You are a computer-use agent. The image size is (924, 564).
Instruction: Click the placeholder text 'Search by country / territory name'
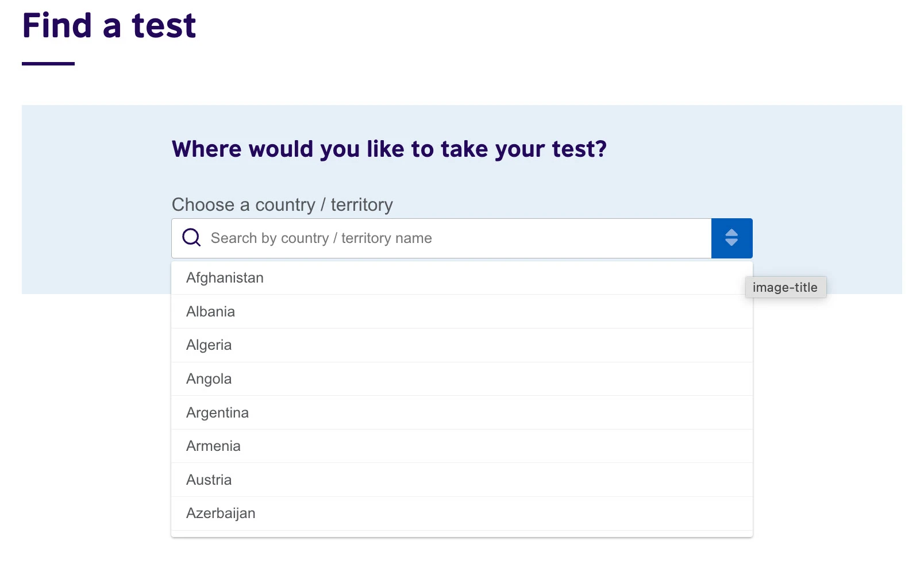321,238
